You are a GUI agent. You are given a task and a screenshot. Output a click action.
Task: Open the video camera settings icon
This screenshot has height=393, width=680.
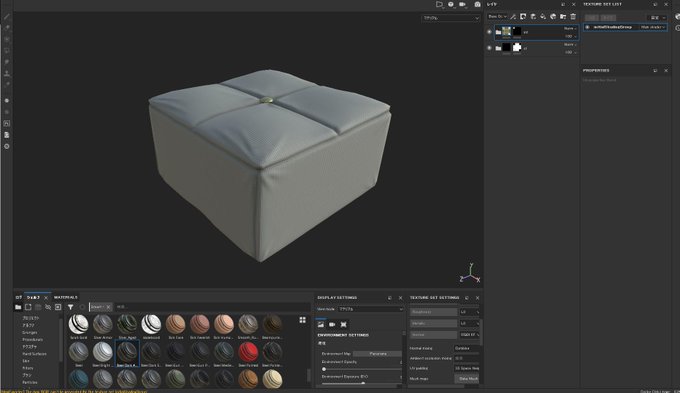(463, 4)
